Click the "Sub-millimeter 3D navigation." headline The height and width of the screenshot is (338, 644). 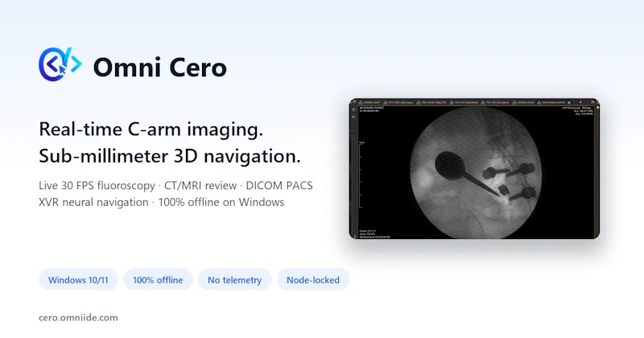pyautogui.click(x=170, y=156)
